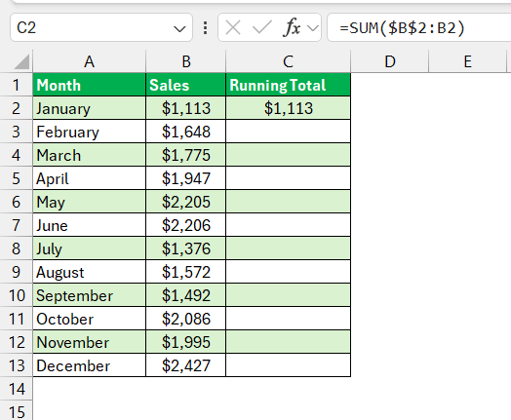This screenshot has height=420, width=511.
Task: Select the November cell
Action: 89,342
